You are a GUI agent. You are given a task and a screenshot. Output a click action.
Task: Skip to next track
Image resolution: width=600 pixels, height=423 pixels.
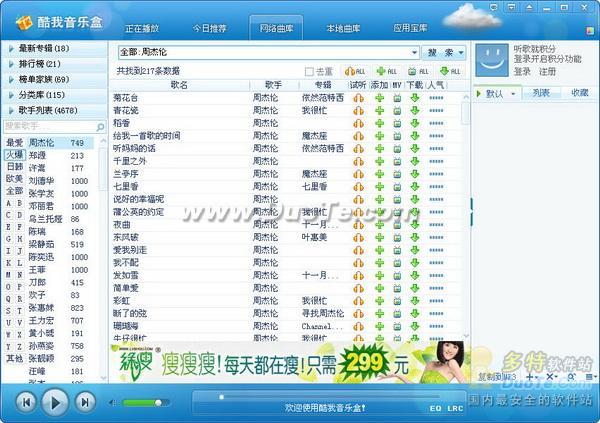coord(85,402)
